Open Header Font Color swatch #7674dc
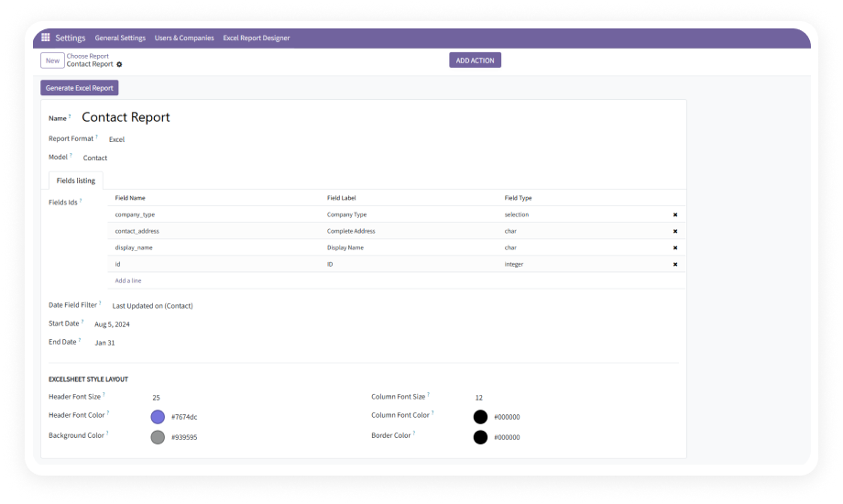Image resolution: width=843 pixels, height=504 pixels. (158, 417)
